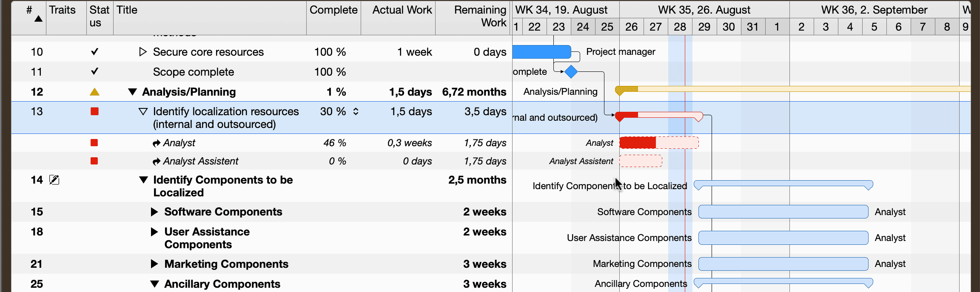Collapse the Analysis/Planning group
Screen dimensions: 980x292
point(132,91)
